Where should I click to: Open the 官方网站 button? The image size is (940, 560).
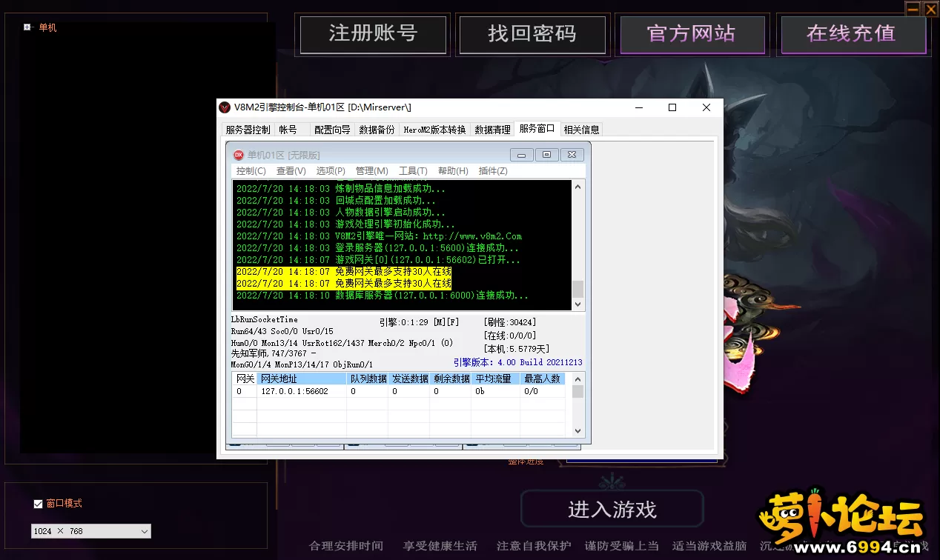692,35
